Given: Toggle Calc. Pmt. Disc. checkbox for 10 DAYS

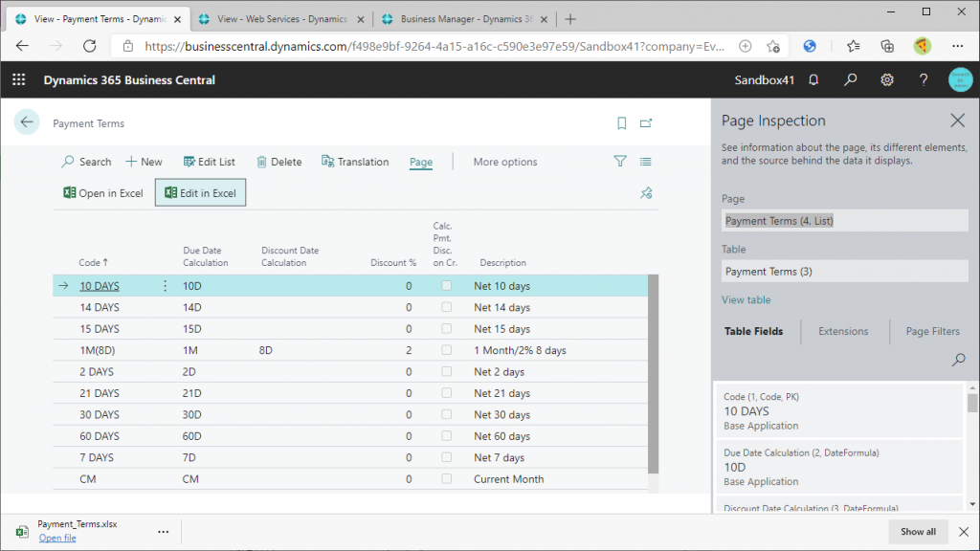Looking at the screenshot, I should tap(446, 285).
